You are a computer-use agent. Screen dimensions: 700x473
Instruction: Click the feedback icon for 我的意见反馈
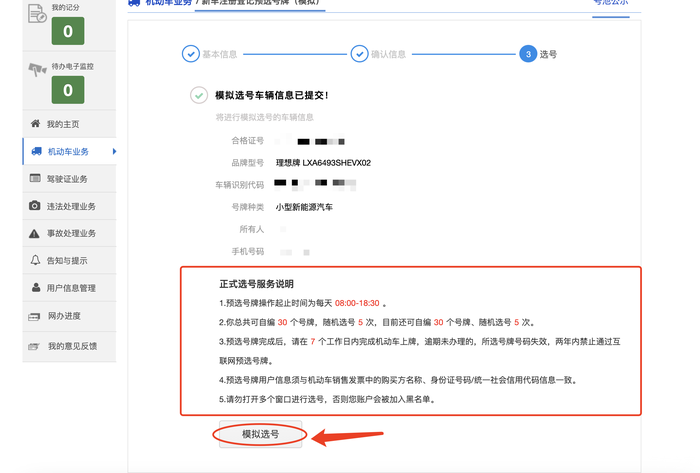point(36,346)
